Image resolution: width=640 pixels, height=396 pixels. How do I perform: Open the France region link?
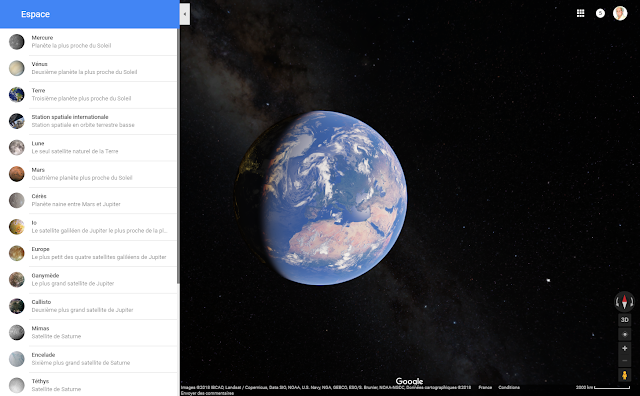point(485,387)
